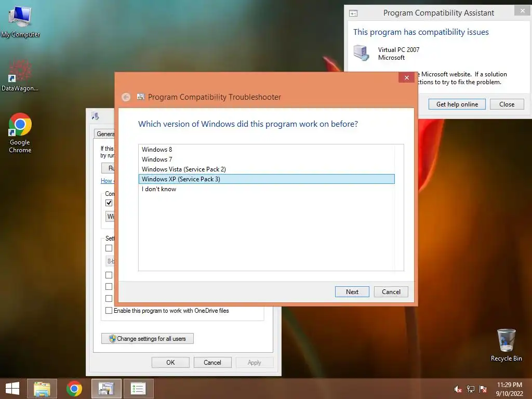532x399 pixels.
Task: Select the I don't know option
Action: 267,189
